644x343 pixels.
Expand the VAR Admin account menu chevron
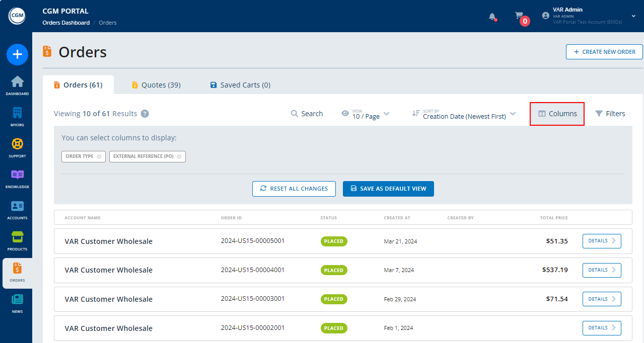pyautogui.click(x=633, y=16)
